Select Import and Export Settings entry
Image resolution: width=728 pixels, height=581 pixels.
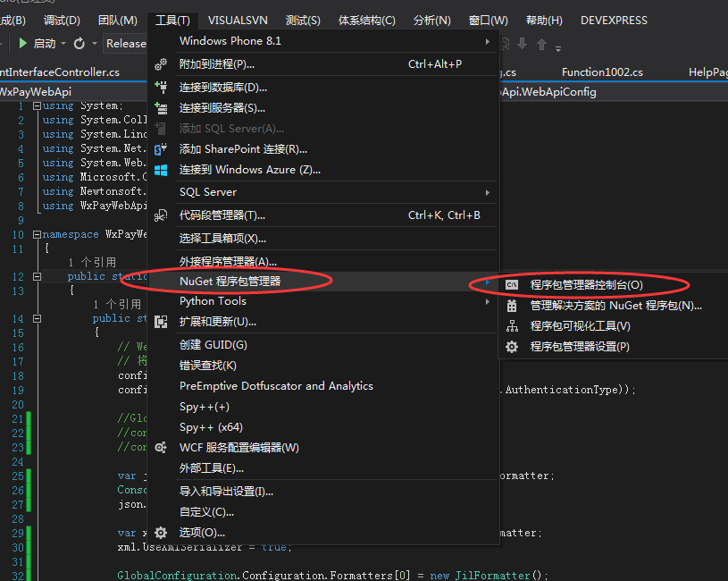226,492
